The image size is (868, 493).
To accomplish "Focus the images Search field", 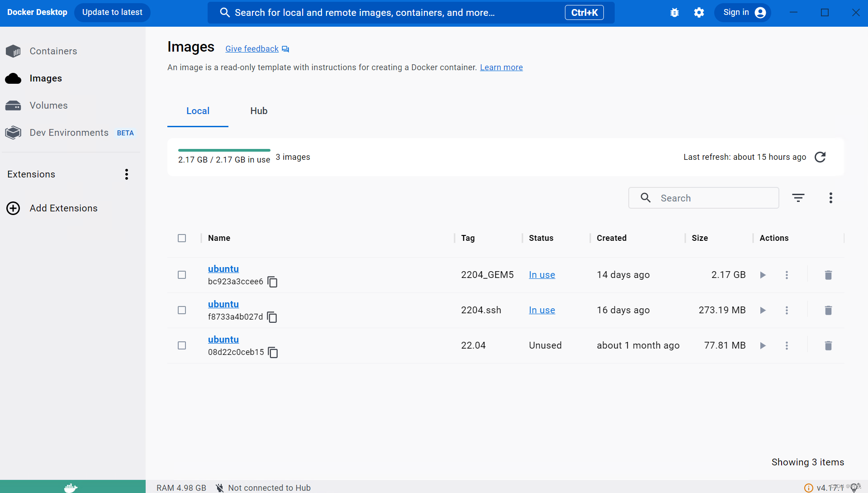I will pyautogui.click(x=704, y=198).
